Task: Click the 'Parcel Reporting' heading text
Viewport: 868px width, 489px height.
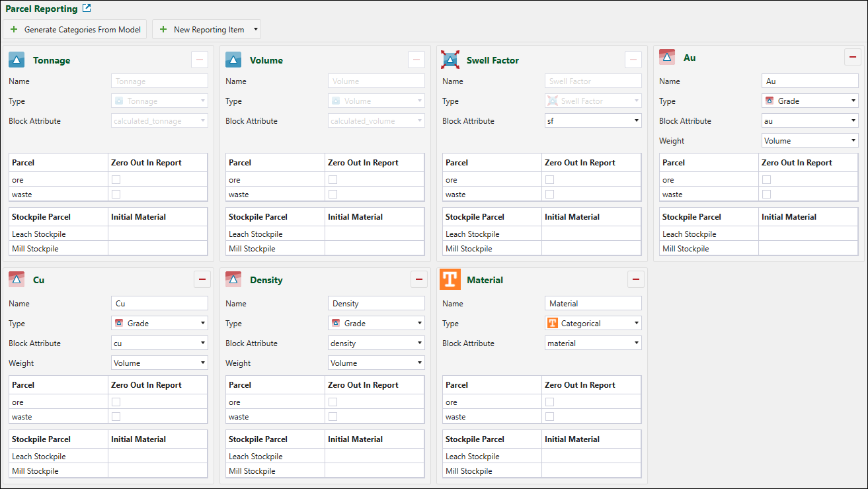Action: (41, 9)
